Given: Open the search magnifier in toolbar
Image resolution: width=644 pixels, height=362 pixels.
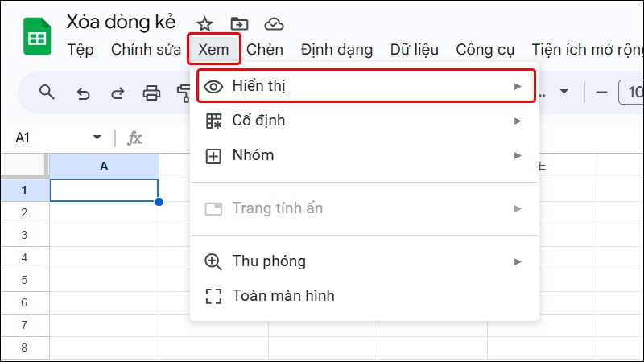Looking at the screenshot, I should tap(47, 93).
